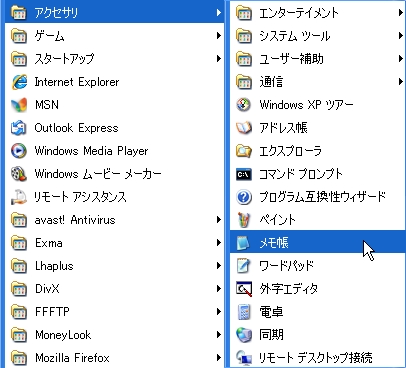This screenshot has height=368, width=406.
Task: Click the プログラム互換性ウィザード question mark icon
Action: coord(244,197)
